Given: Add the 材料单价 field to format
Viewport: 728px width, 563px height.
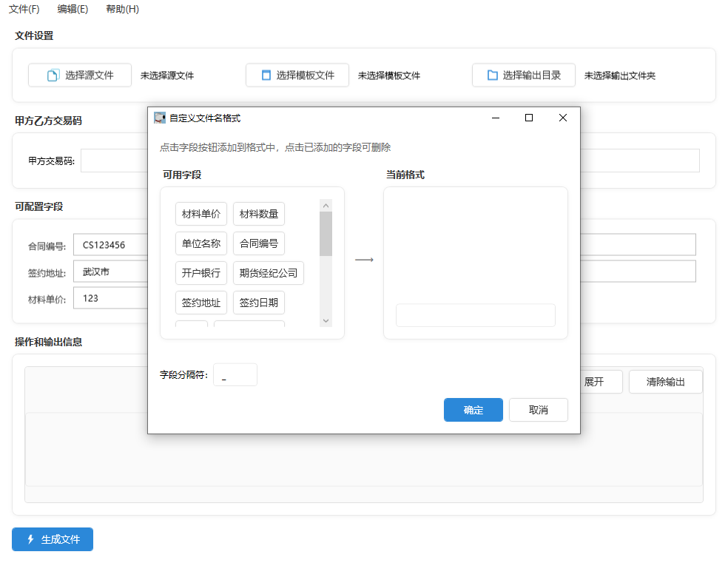Looking at the screenshot, I should click(201, 214).
